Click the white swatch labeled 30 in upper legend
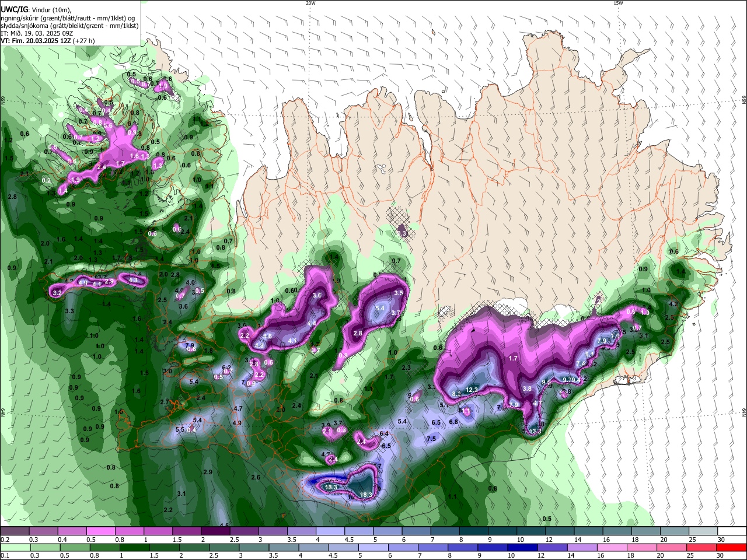This screenshot has width=747, height=560. [732, 531]
